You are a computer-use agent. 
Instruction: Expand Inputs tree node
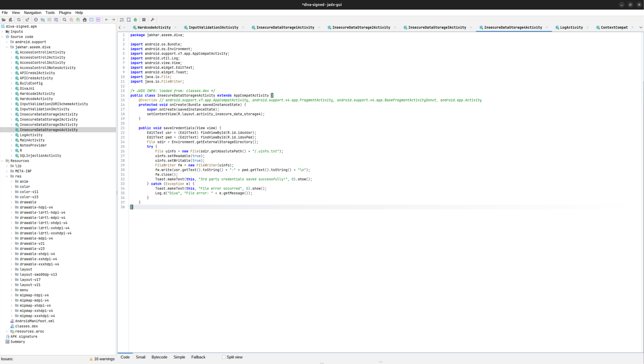[x=2, y=32]
